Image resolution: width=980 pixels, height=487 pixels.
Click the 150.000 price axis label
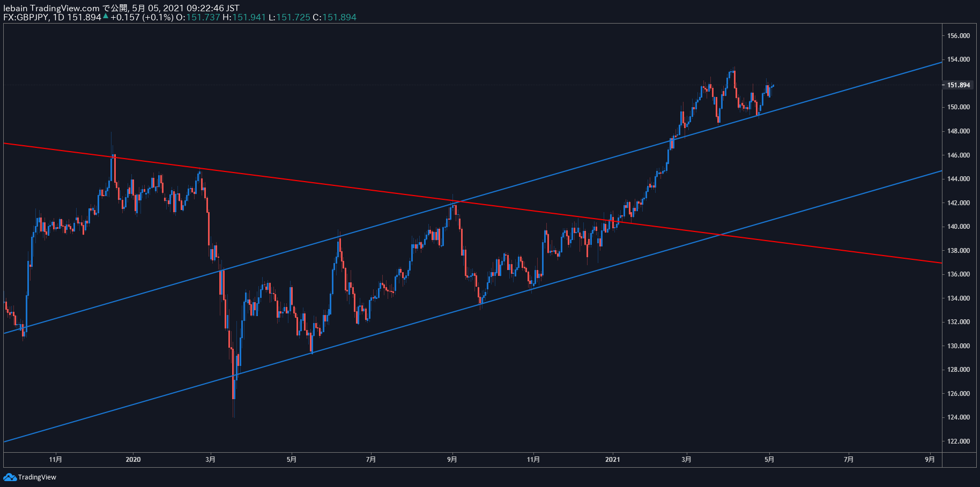(959, 107)
